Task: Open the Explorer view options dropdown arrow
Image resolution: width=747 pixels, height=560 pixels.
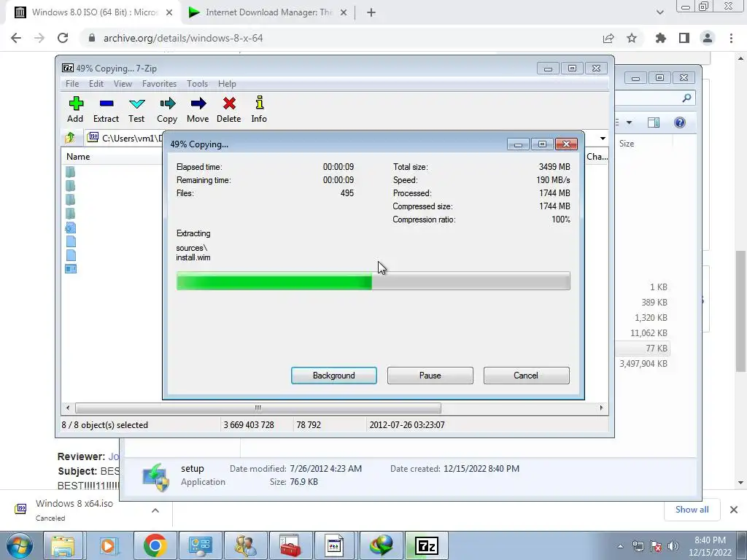Action: click(x=629, y=122)
